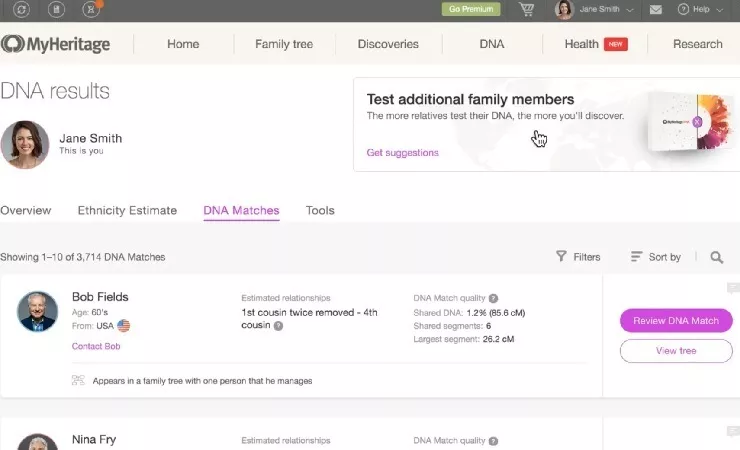
Task: Click the refresh circular icon in top bar
Action: 21,9
